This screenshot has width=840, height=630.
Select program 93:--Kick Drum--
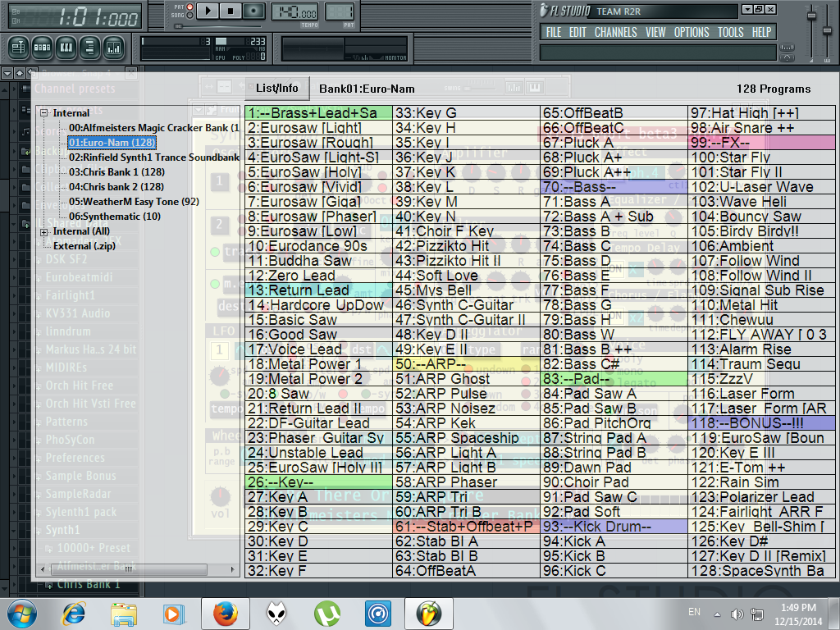click(x=614, y=527)
